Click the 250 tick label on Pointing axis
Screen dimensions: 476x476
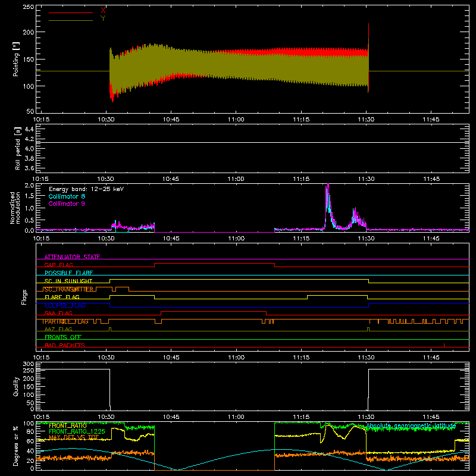[29, 7]
